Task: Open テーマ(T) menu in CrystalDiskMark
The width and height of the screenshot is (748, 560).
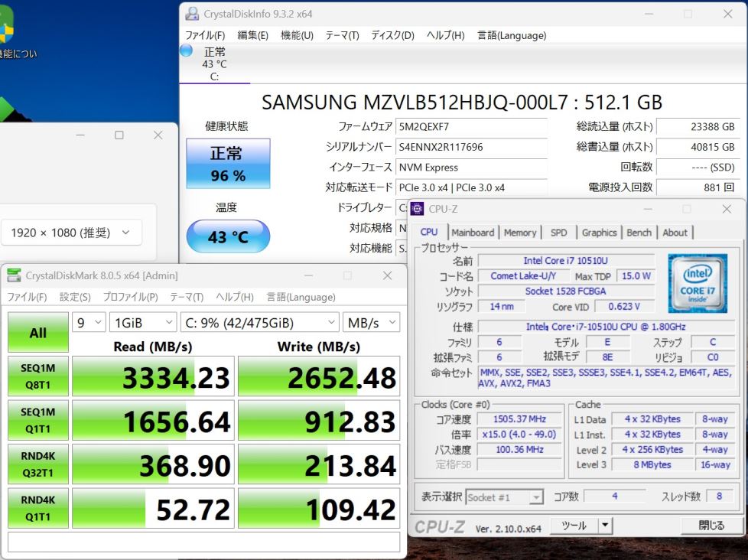Action: point(187,297)
